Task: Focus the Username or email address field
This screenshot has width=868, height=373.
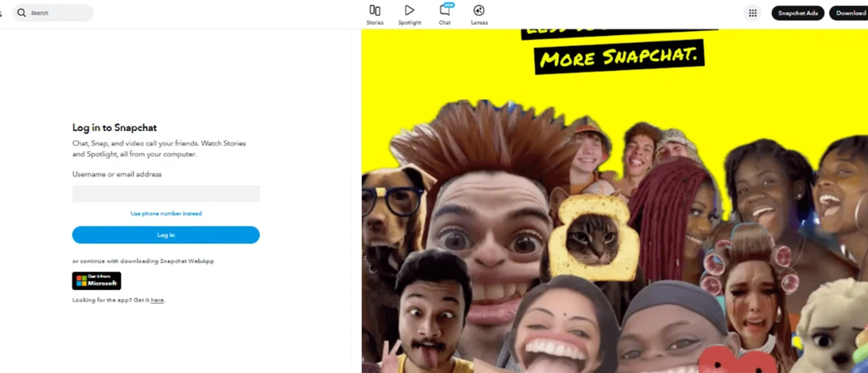Action: [x=166, y=193]
